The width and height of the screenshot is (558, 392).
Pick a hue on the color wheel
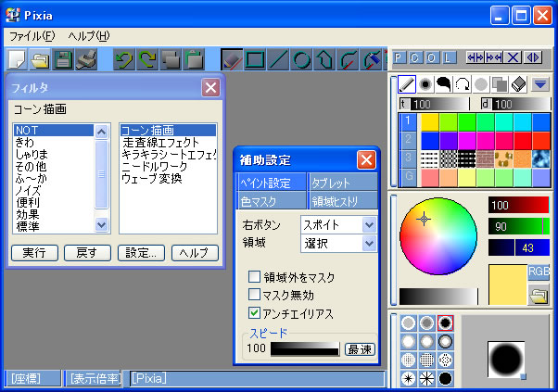coord(438,236)
